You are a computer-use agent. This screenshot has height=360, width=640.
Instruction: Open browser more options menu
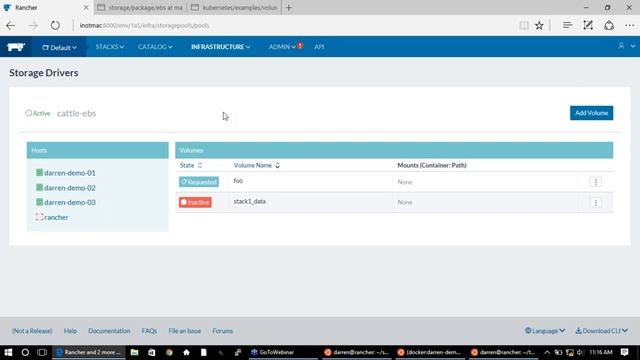(x=629, y=25)
